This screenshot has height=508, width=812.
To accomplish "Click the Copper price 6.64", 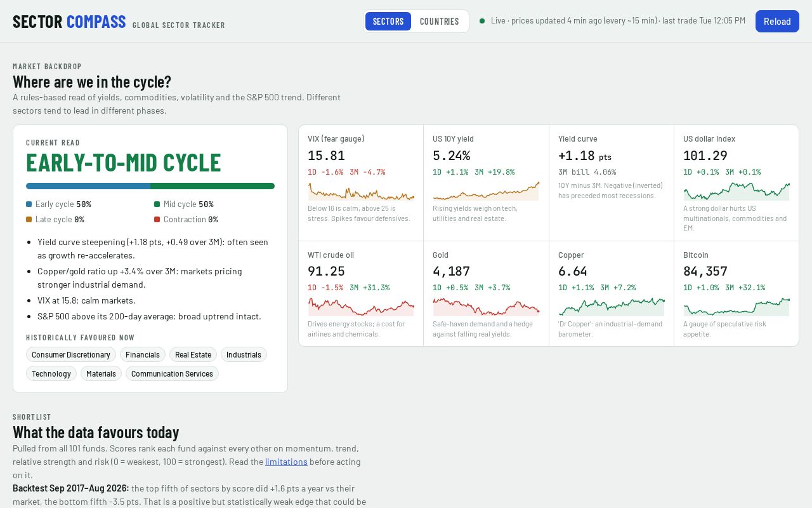I will 573,271.
